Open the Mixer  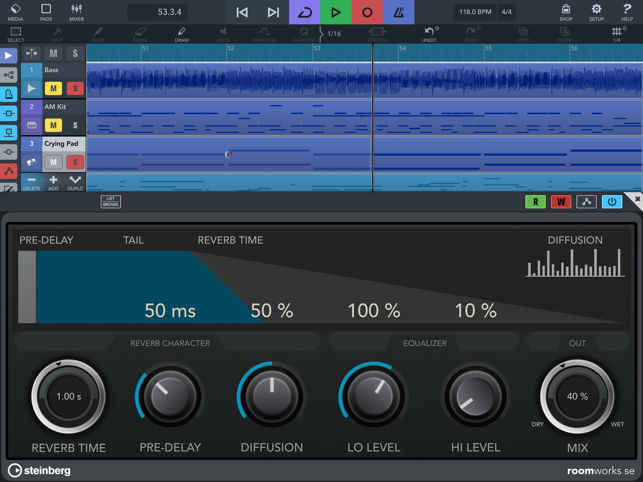[x=77, y=12]
